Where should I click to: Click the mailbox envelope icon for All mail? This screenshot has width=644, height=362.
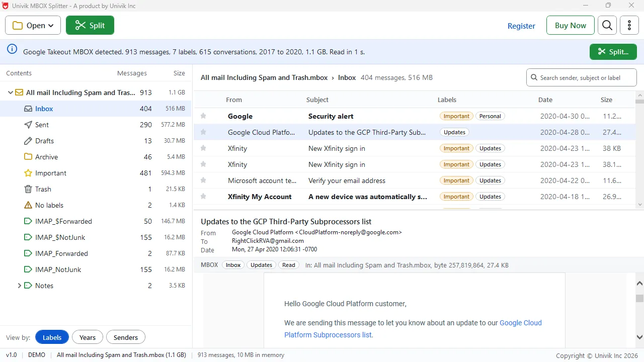click(19, 93)
